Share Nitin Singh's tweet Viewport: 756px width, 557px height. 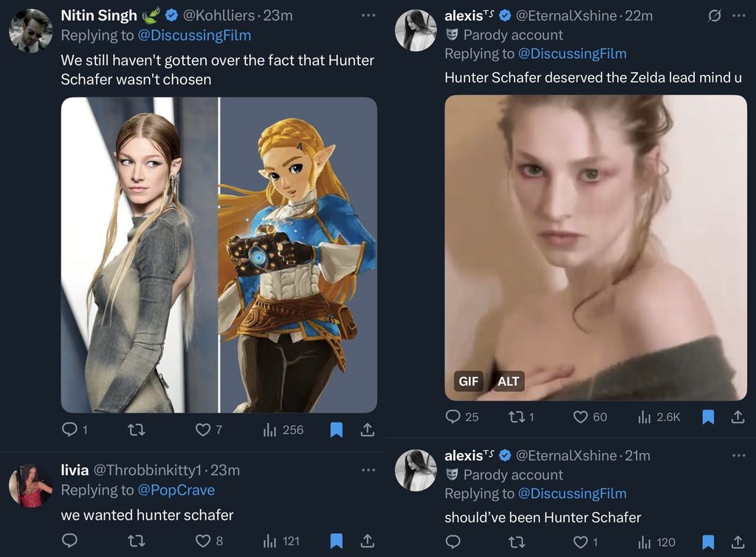367,429
